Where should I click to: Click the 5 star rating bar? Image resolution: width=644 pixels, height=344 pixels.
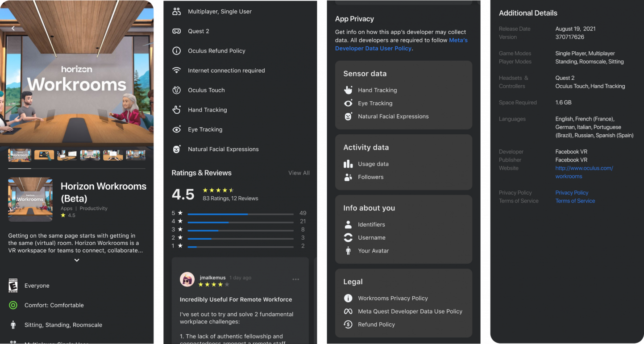pos(241,214)
